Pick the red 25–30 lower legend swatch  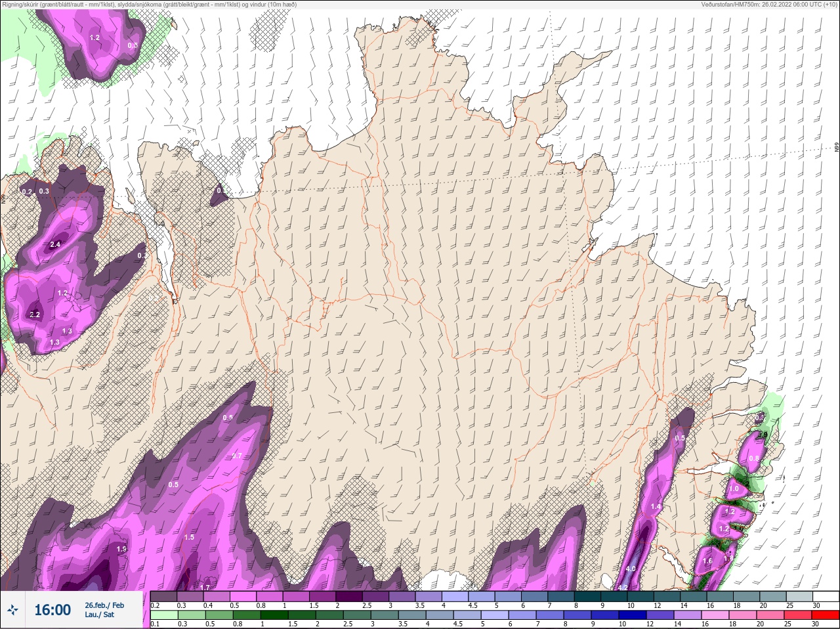click(825, 615)
